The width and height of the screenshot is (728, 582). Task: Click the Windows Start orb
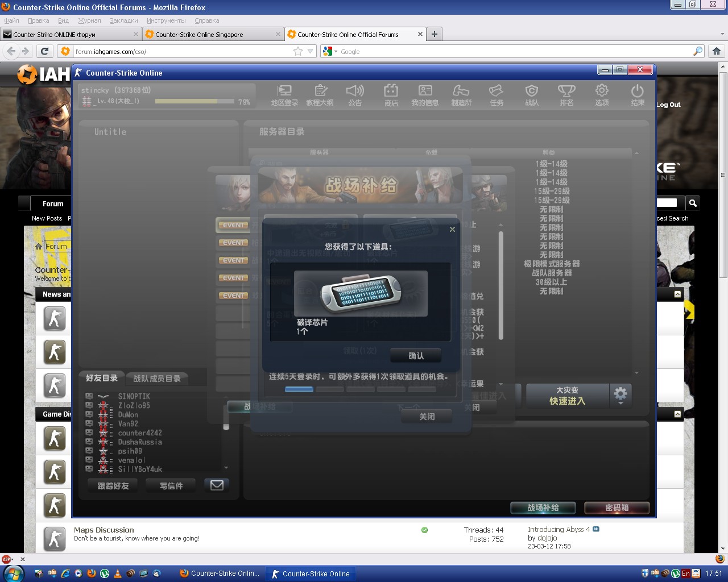13,573
